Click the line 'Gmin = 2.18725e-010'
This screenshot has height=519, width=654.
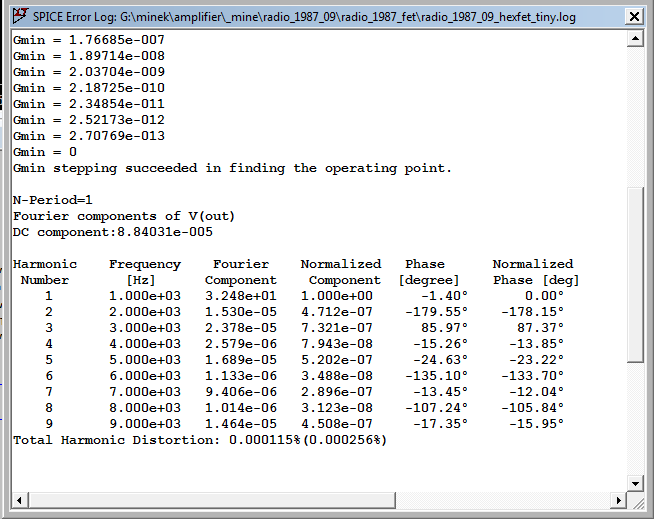coord(89,88)
